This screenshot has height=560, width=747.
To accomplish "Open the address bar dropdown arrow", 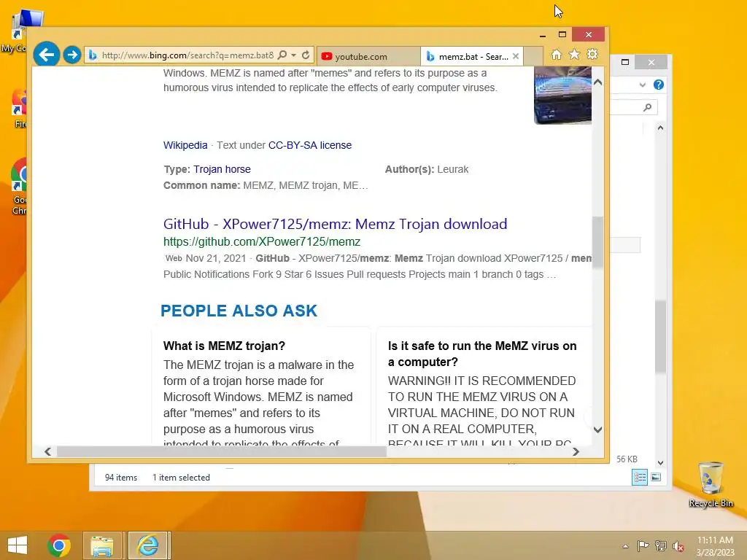I will [294, 55].
